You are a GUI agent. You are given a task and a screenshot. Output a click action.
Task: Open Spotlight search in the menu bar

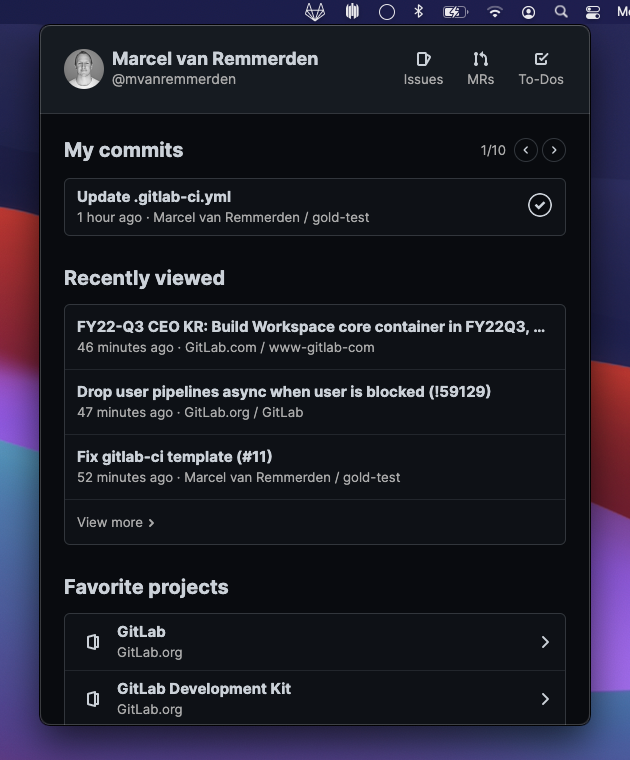(x=561, y=12)
